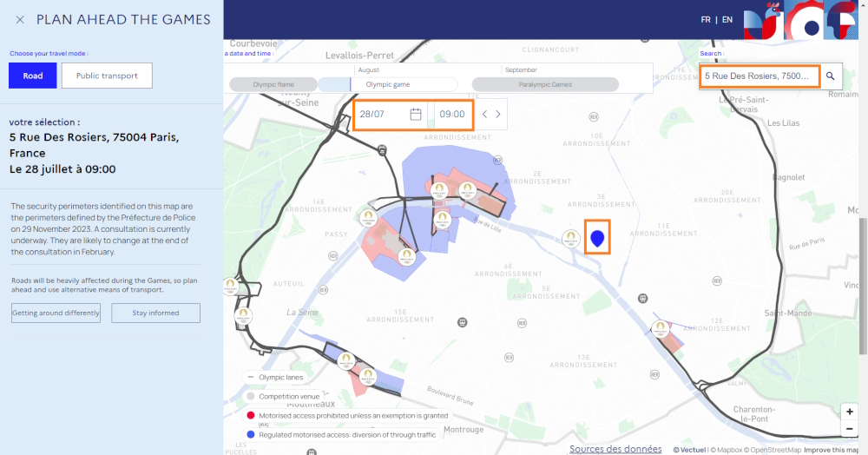Click the Regulated motorised access legend entry

[x=341, y=434]
